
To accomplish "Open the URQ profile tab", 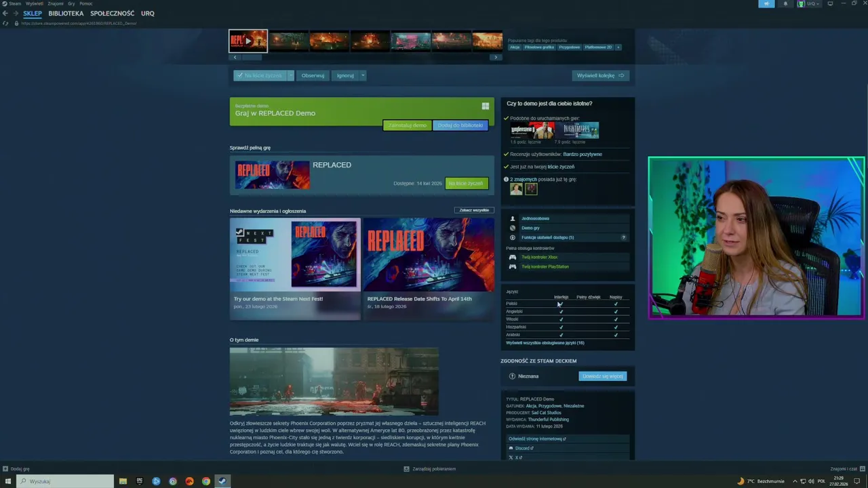I will (x=147, y=14).
